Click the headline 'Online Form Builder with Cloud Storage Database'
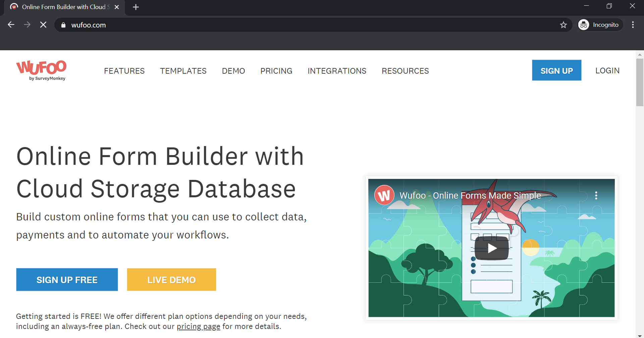 click(160, 173)
